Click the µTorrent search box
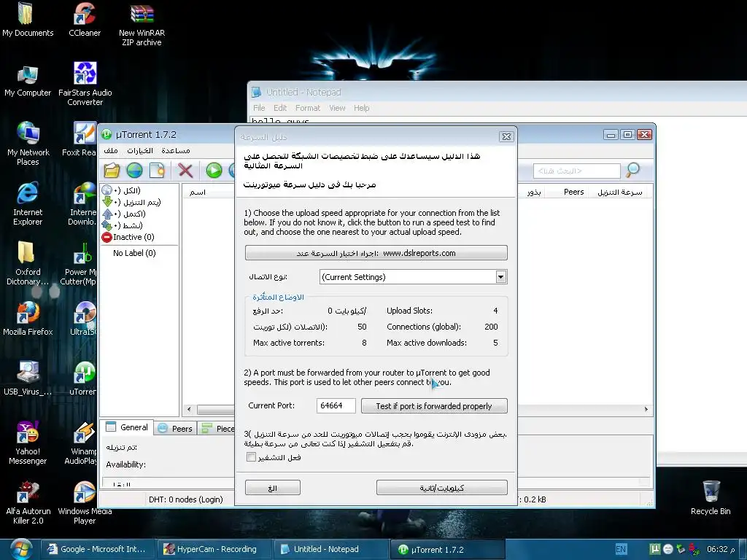747x560 pixels. (577, 171)
